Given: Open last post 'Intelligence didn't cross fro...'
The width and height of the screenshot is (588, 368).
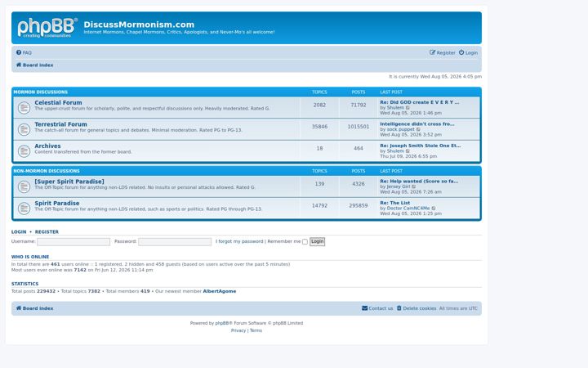Looking at the screenshot, I should [417, 124].
